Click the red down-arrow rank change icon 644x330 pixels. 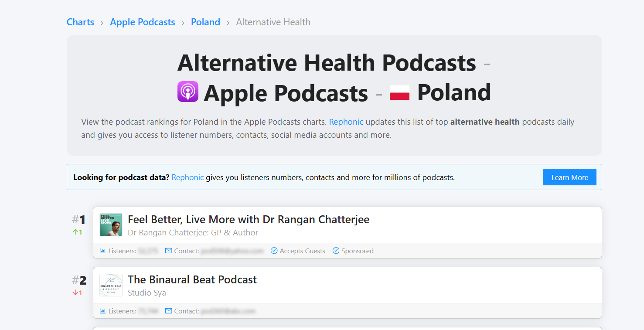[x=75, y=293]
